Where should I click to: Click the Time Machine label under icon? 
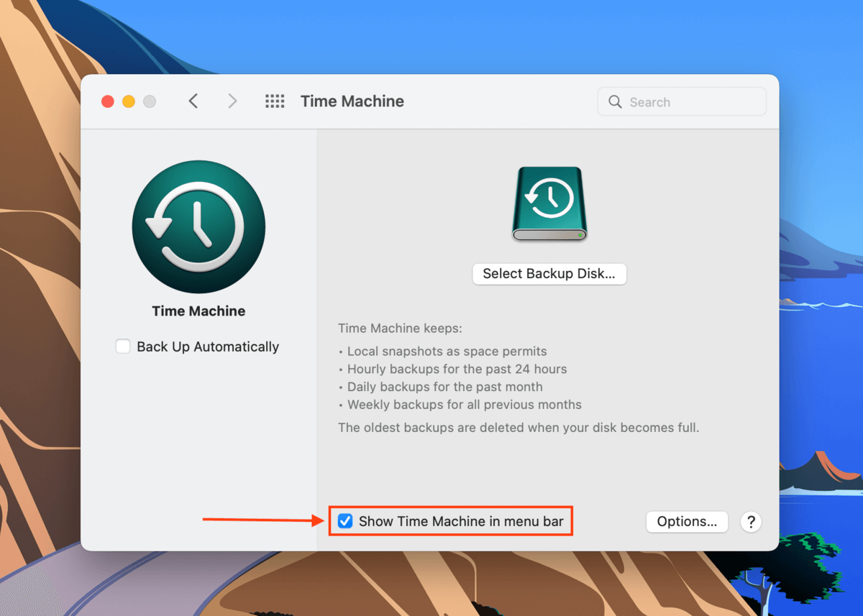tap(198, 311)
